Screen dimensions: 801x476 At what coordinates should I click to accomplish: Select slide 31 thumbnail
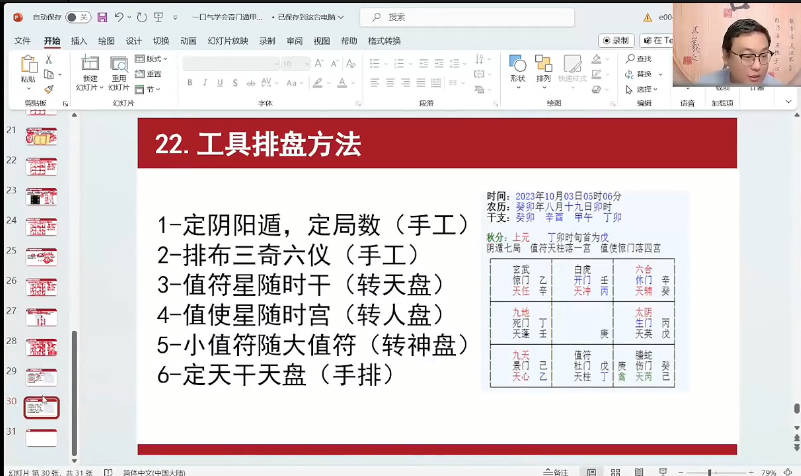(41, 437)
